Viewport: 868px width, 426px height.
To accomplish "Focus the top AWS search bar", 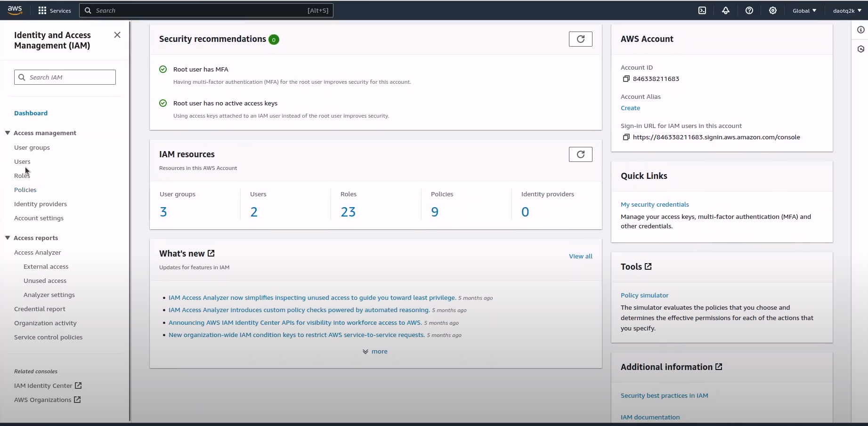I will 206,10.
